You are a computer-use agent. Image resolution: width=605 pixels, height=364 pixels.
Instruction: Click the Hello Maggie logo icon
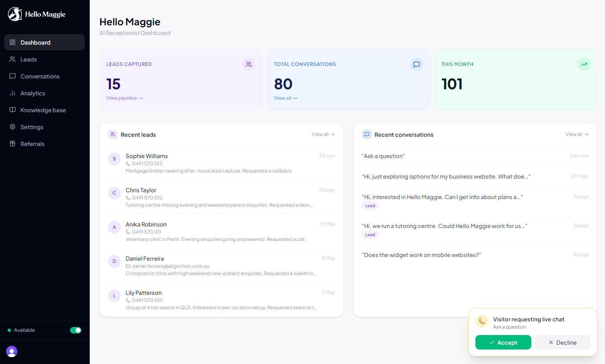15,14
